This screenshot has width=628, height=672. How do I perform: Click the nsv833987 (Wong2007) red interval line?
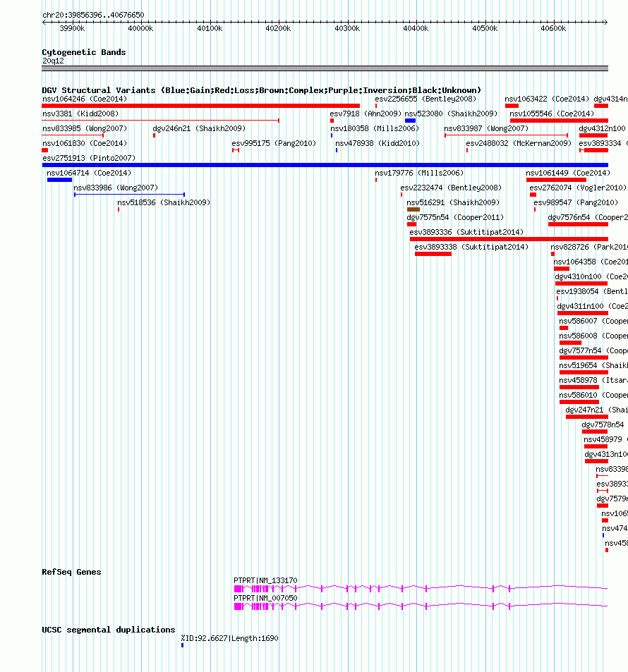(x=506, y=135)
